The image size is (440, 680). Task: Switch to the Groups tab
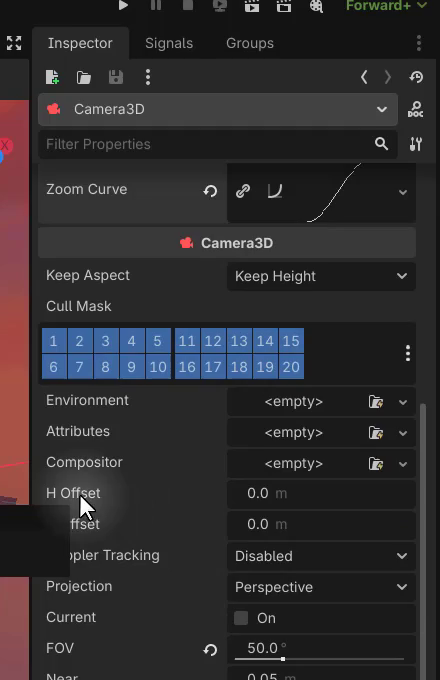click(x=250, y=43)
